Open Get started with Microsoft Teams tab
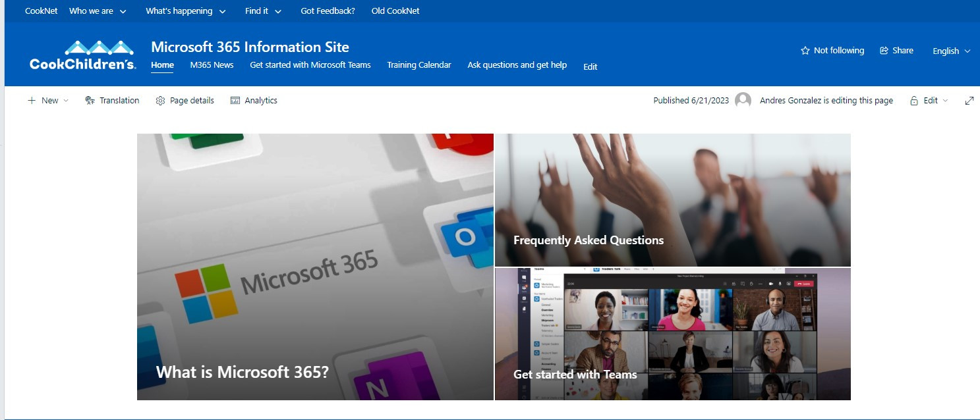This screenshot has width=980, height=420. coord(310,65)
